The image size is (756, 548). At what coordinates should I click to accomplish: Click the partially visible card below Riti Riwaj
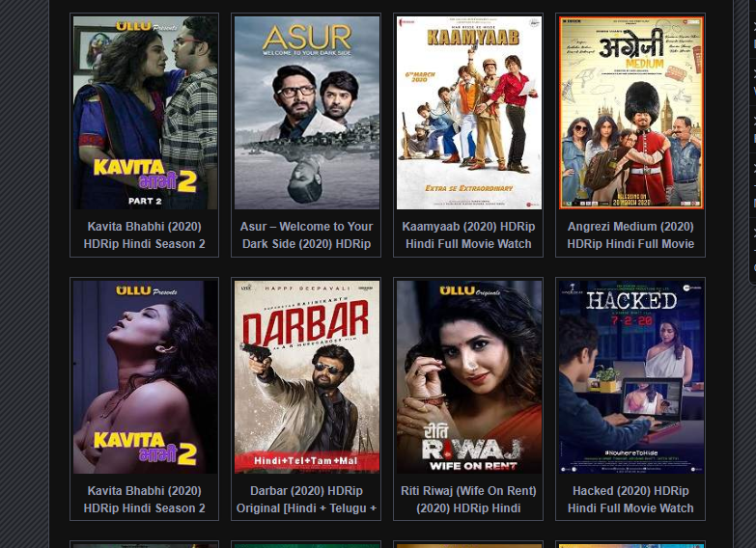(468, 545)
